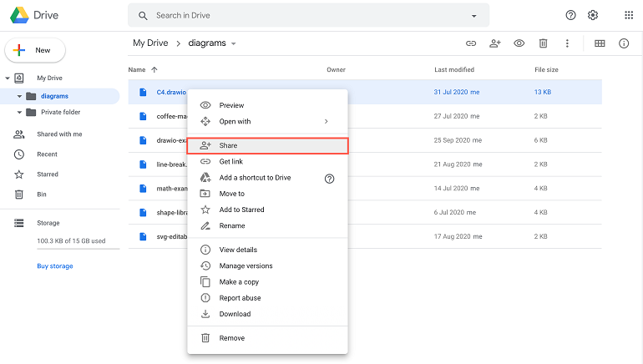
Task: Collapse the My Drive tree
Action: (x=8, y=78)
